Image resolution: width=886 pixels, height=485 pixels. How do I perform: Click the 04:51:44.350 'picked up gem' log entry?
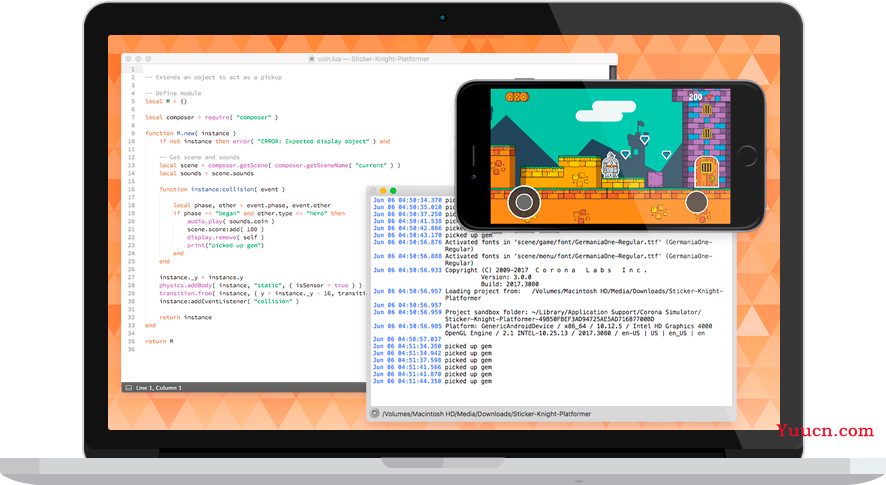tap(432, 382)
